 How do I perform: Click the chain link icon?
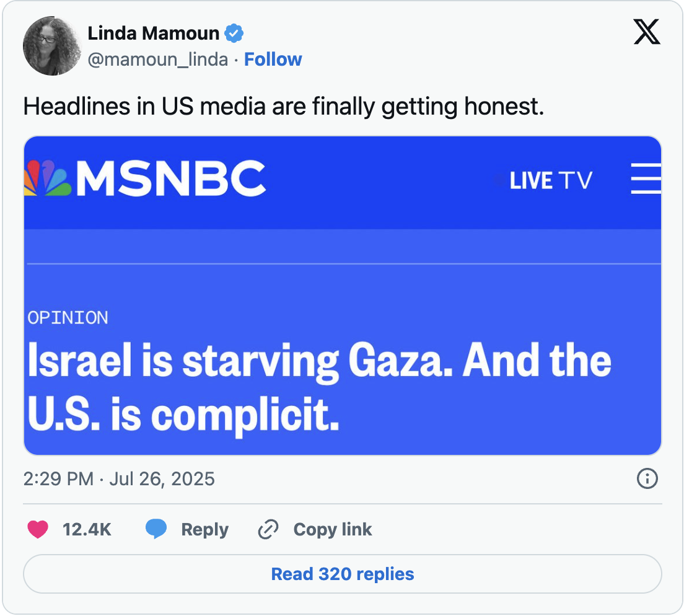coord(268,529)
